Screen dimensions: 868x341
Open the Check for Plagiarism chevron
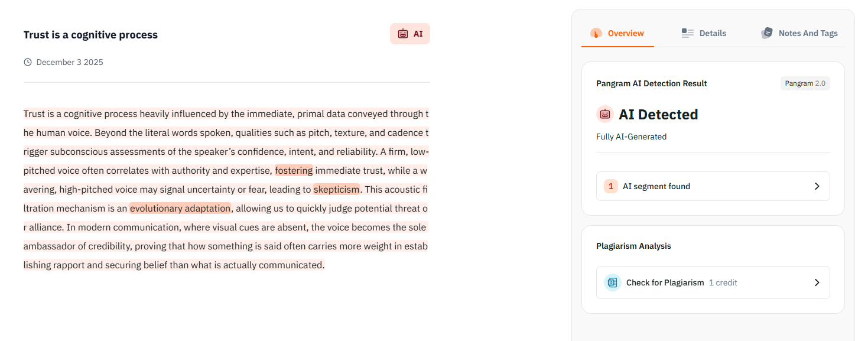(817, 282)
